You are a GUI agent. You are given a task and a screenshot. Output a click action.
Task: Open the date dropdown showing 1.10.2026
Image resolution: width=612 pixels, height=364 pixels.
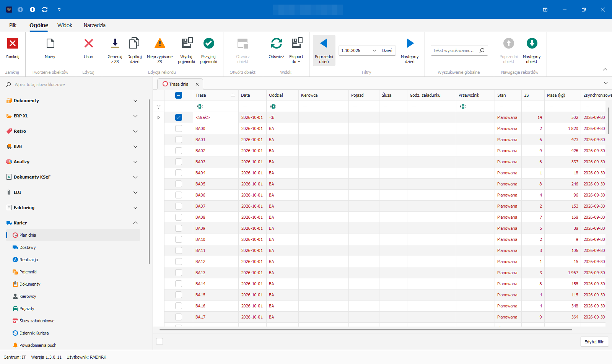[374, 50]
